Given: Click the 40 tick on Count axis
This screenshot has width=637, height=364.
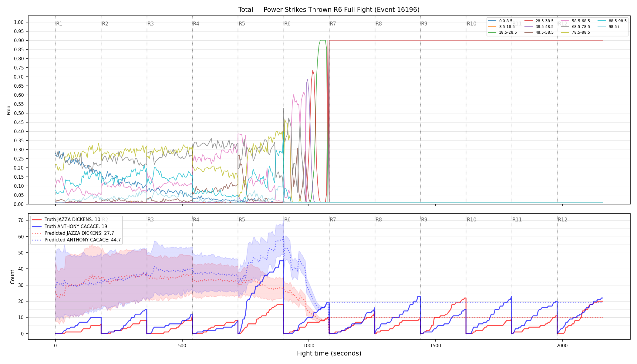Looking at the screenshot, I should click(x=21, y=269).
